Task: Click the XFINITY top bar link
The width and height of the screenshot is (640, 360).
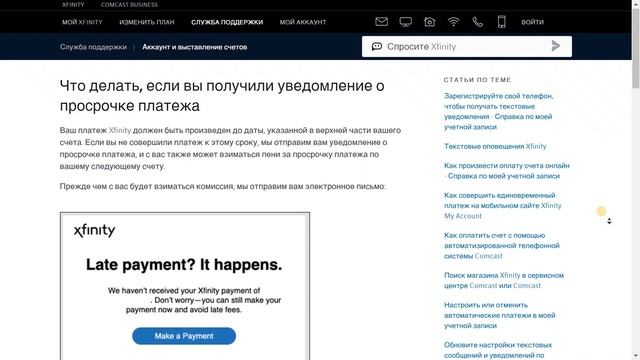Action: pos(73,4)
